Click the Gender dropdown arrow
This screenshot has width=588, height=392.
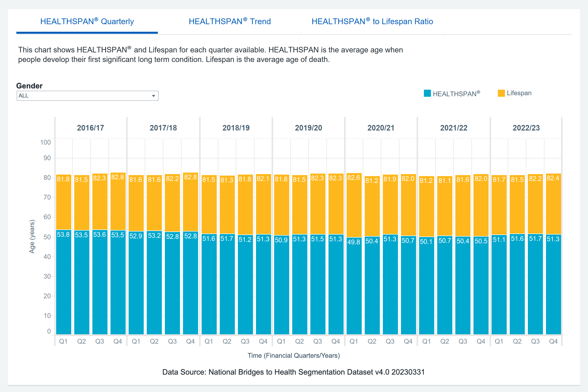(153, 96)
